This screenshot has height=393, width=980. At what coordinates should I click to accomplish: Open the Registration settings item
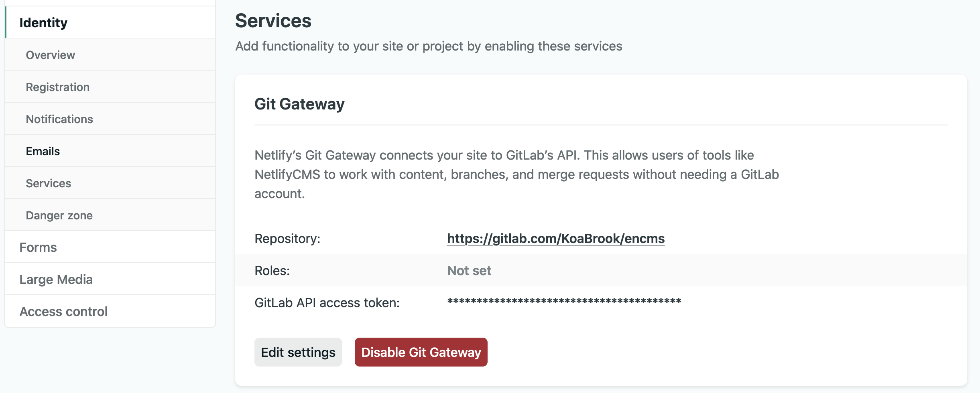58,87
